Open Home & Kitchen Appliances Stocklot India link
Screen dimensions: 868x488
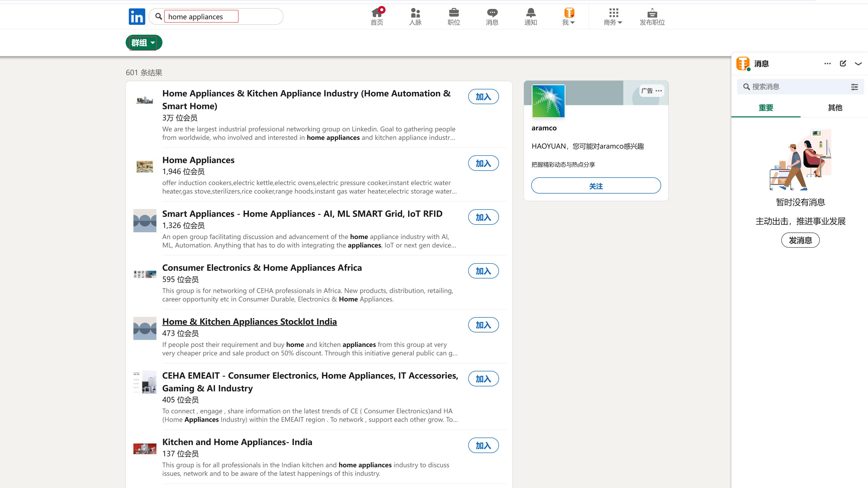[x=250, y=322]
